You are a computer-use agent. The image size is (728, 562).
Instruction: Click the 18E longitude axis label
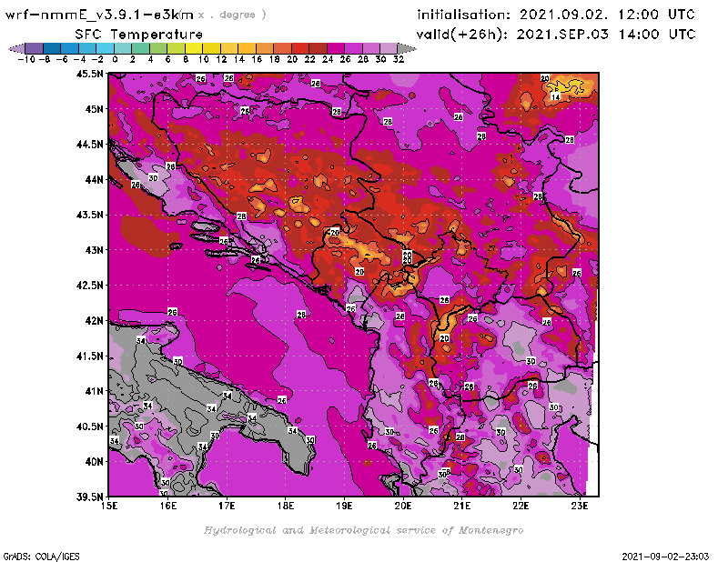tap(286, 506)
